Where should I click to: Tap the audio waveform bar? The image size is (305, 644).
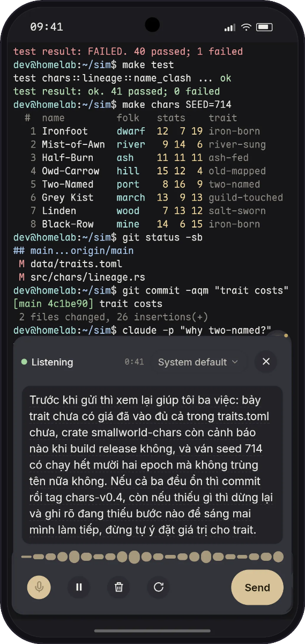pos(152,557)
